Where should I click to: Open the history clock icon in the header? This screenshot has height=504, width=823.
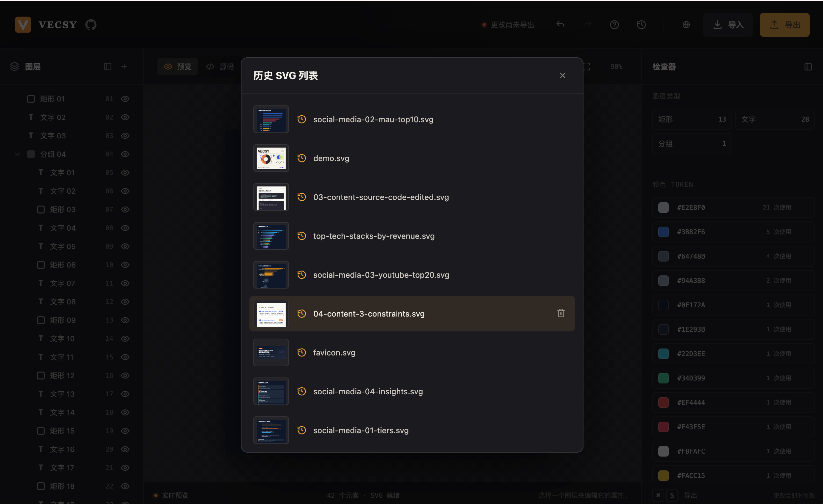coord(641,25)
